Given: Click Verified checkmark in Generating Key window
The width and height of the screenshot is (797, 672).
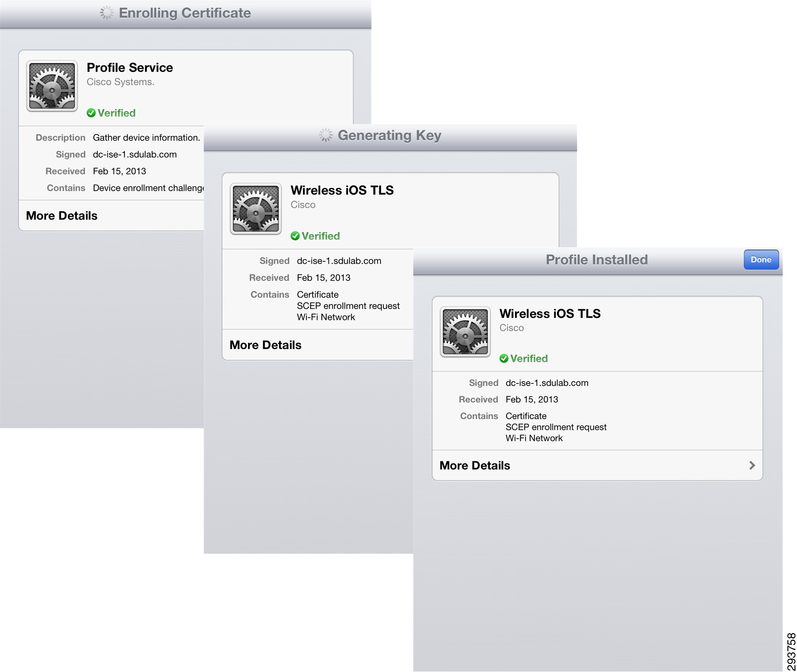Looking at the screenshot, I should pos(295,236).
